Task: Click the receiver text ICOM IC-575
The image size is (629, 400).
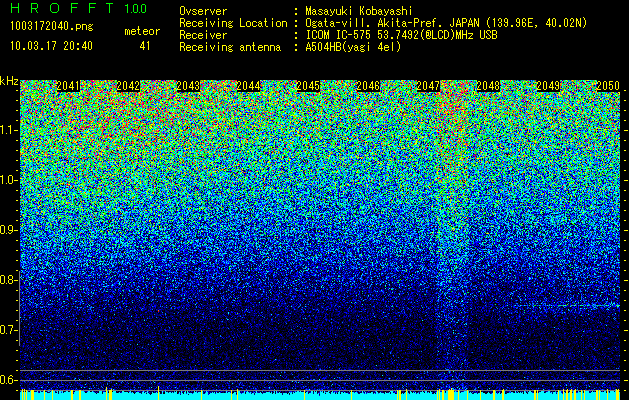Action: coord(339,35)
